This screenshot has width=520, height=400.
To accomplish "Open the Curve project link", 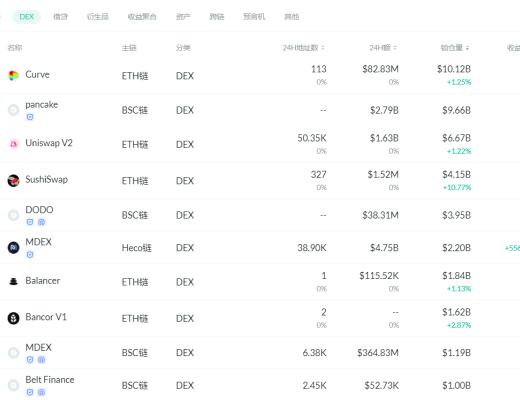I will pyautogui.click(x=37, y=75).
